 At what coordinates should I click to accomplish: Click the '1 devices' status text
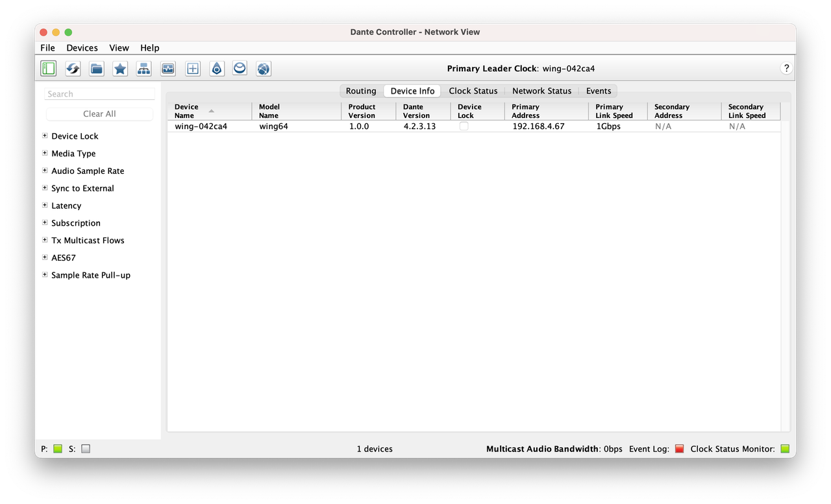[x=375, y=449]
